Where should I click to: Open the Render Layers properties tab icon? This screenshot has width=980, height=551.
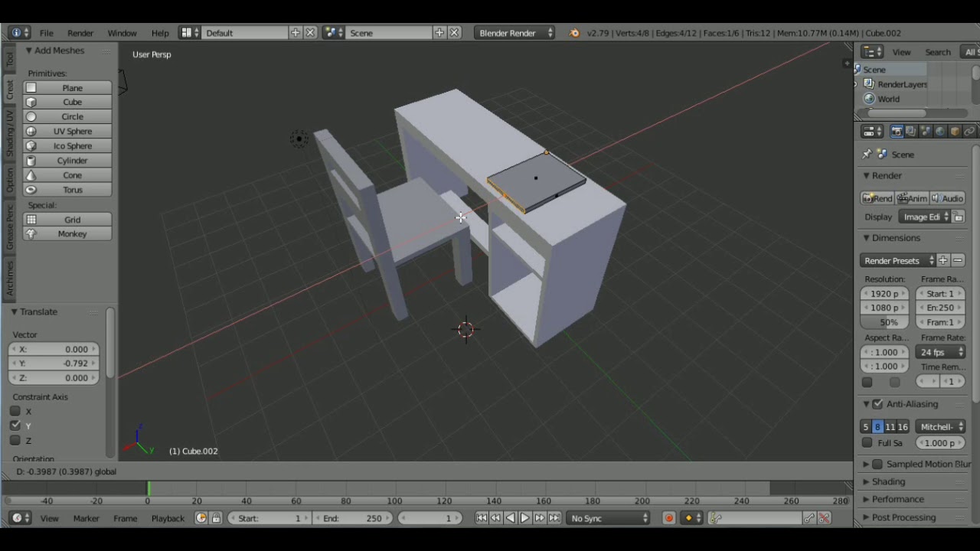(x=911, y=132)
